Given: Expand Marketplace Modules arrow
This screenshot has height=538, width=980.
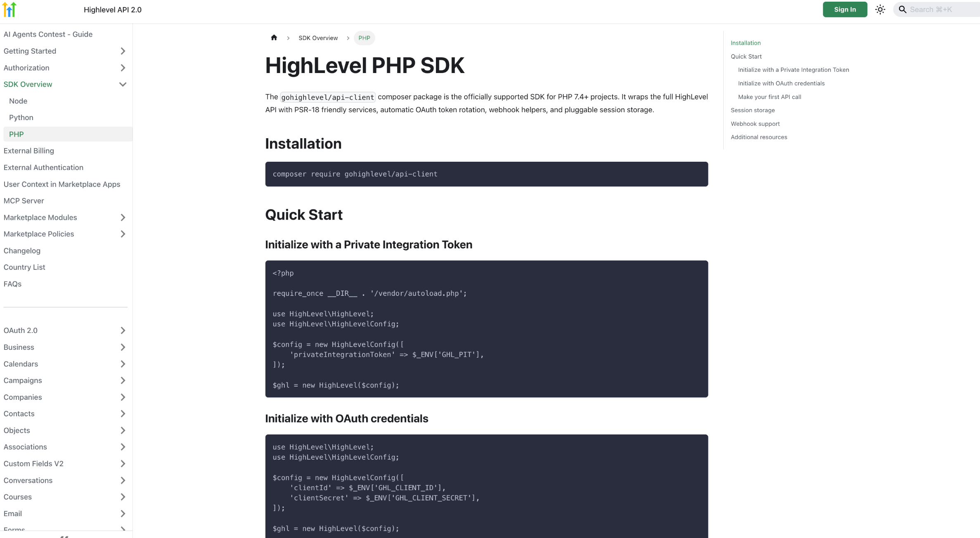Looking at the screenshot, I should (123, 217).
